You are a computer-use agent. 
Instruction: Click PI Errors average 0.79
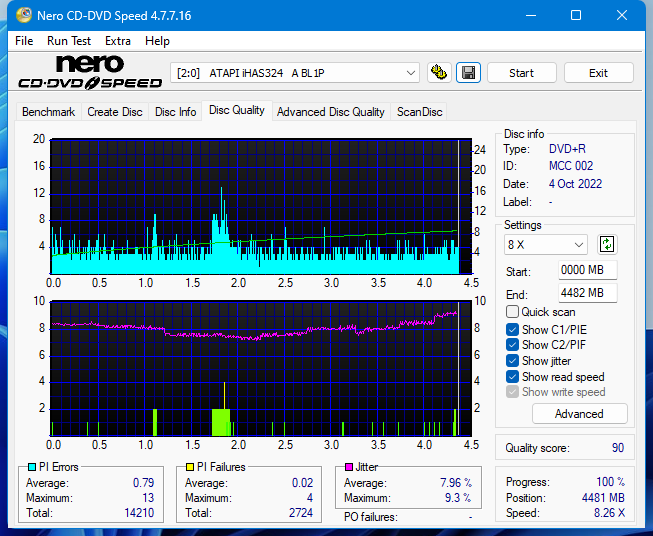point(143,483)
